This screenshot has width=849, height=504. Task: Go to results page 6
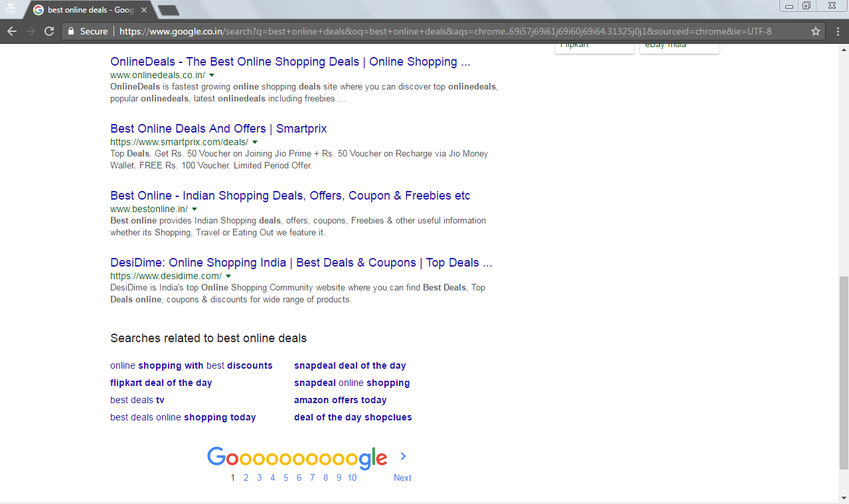pyautogui.click(x=299, y=477)
